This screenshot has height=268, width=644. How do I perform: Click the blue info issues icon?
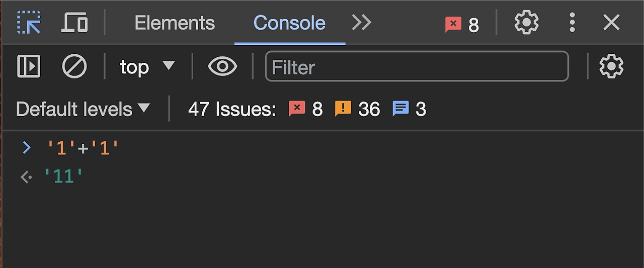tap(400, 109)
